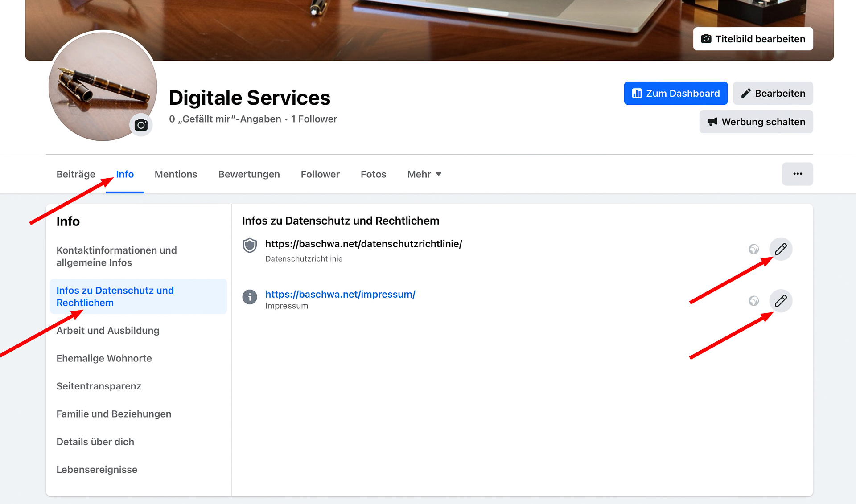The image size is (856, 504).
Task: Go to the Fotos tab
Action: point(373,174)
